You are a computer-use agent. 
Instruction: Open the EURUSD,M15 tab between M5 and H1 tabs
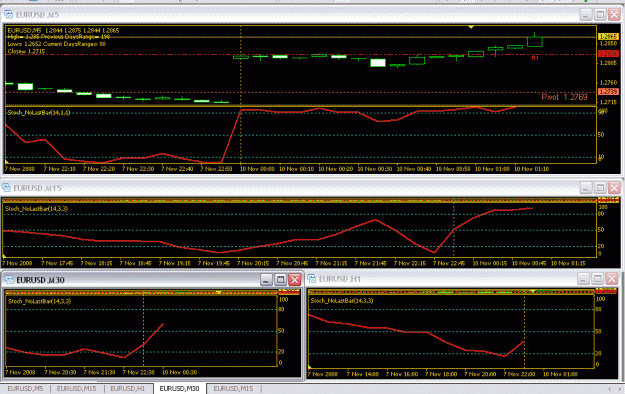(76, 388)
